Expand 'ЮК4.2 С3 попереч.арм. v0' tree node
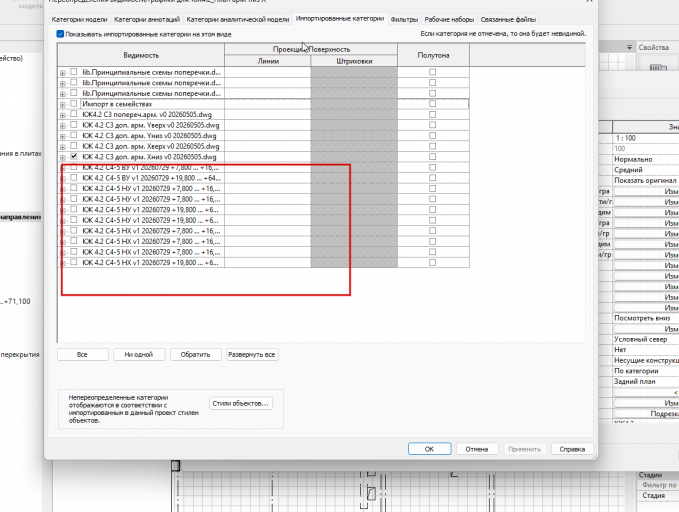The height and width of the screenshot is (512, 679). coord(63,115)
